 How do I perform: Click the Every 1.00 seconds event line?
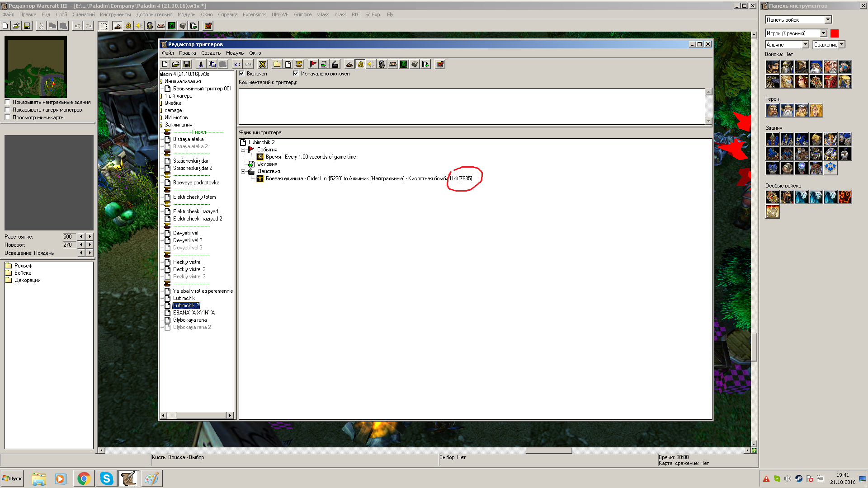311,157
